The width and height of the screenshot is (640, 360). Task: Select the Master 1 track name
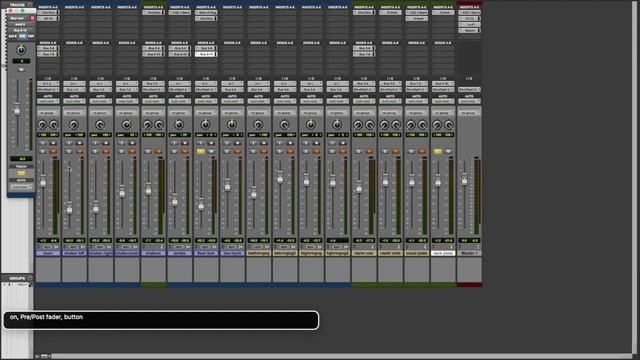tap(469, 253)
